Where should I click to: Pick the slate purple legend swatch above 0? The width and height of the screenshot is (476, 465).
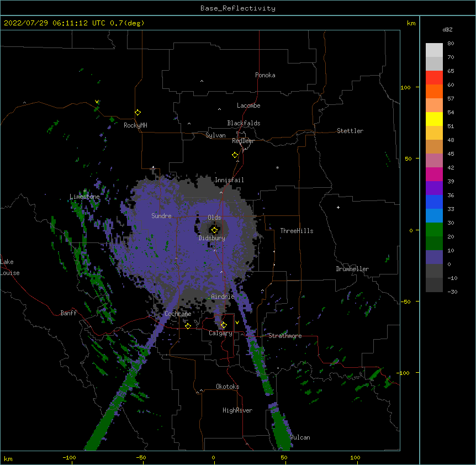click(434, 257)
